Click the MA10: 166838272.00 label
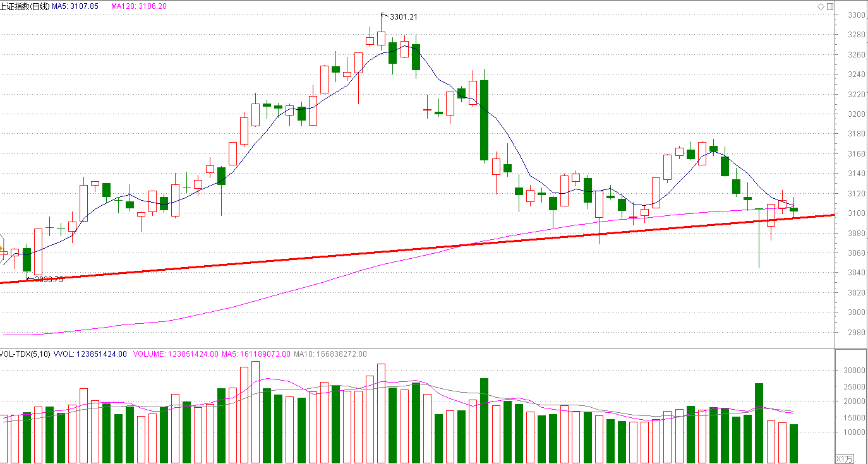 coord(330,354)
